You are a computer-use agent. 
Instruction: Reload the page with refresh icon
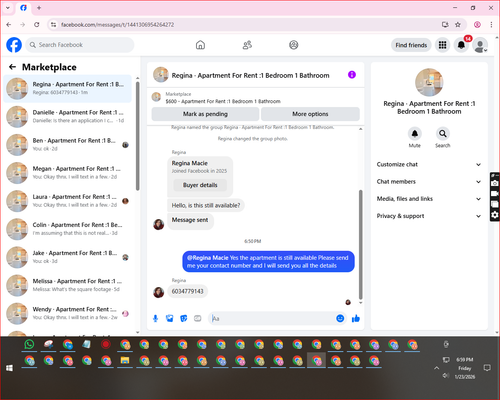click(x=37, y=24)
